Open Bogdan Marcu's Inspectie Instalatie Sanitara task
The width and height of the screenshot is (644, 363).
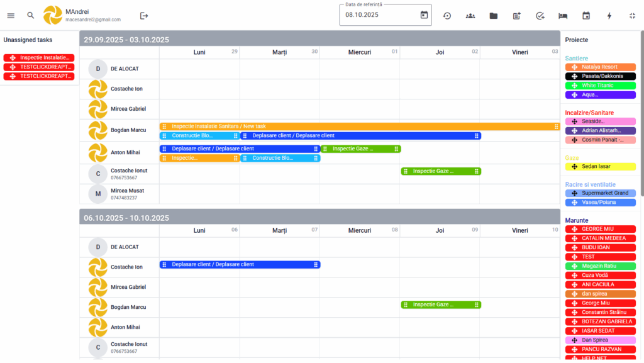pyautogui.click(x=358, y=126)
